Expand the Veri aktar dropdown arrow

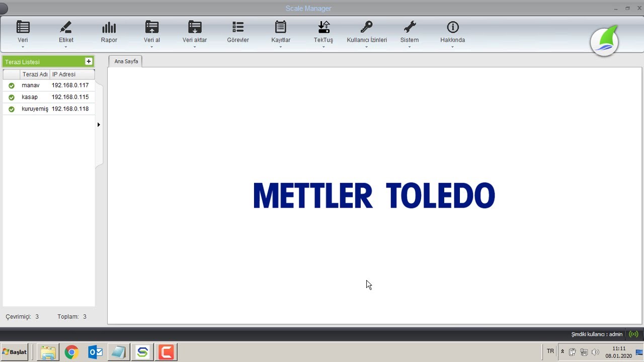(x=195, y=47)
